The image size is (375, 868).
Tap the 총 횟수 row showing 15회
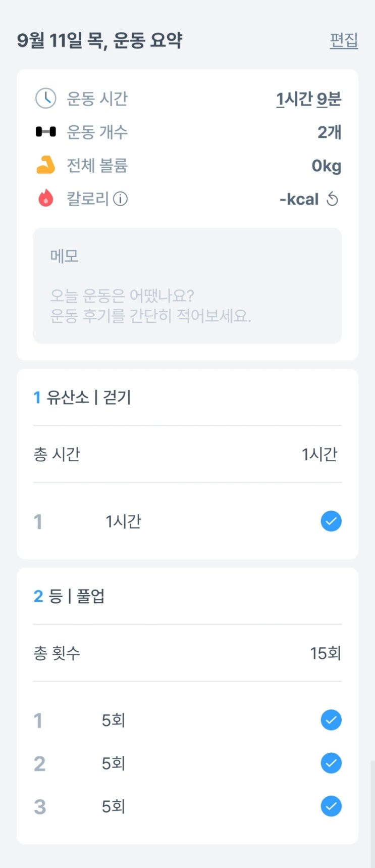(x=187, y=653)
